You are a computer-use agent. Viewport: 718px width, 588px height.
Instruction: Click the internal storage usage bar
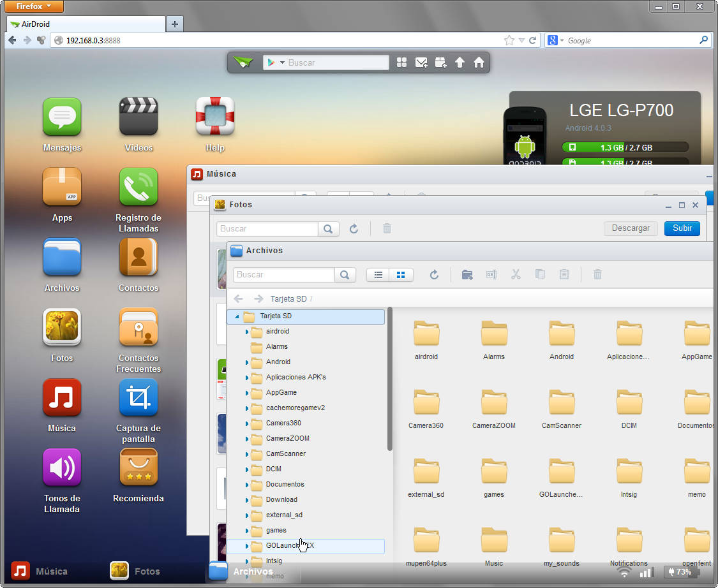[625, 147]
